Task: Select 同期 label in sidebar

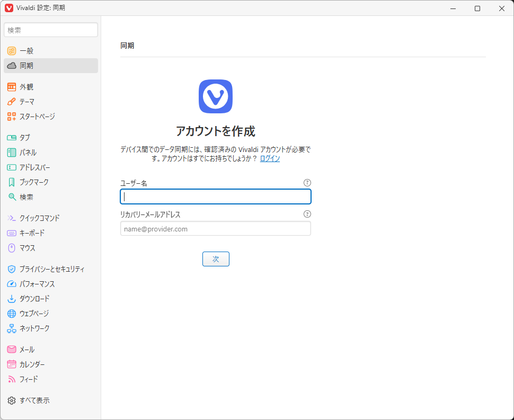Action: click(26, 66)
